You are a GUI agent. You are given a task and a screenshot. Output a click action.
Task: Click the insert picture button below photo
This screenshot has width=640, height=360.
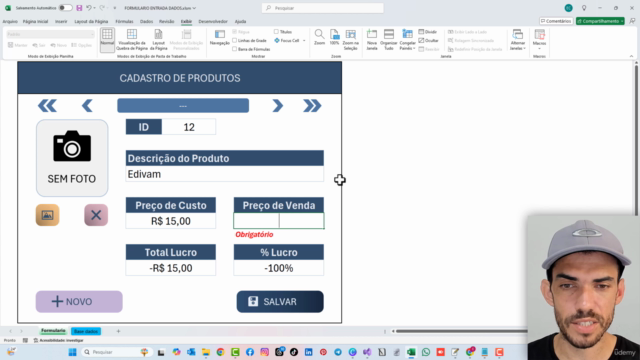click(47, 215)
